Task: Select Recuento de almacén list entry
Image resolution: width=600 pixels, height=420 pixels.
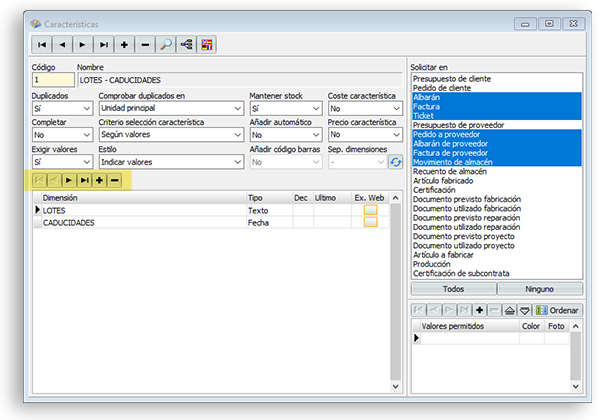Action: pyautogui.click(x=451, y=171)
